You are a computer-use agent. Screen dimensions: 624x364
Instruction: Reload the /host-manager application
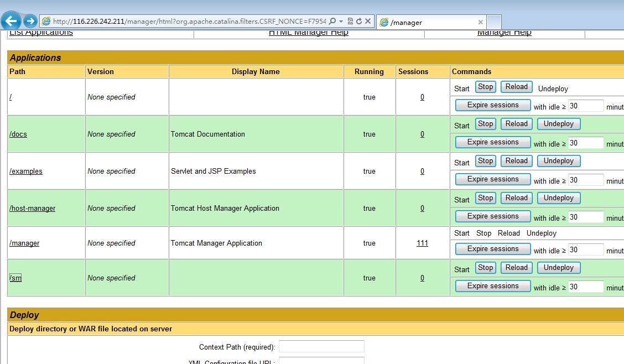pos(517,197)
